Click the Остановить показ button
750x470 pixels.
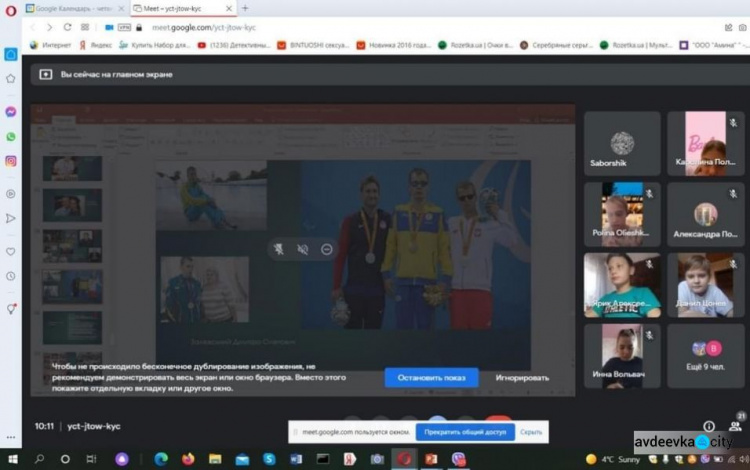[x=431, y=377]
